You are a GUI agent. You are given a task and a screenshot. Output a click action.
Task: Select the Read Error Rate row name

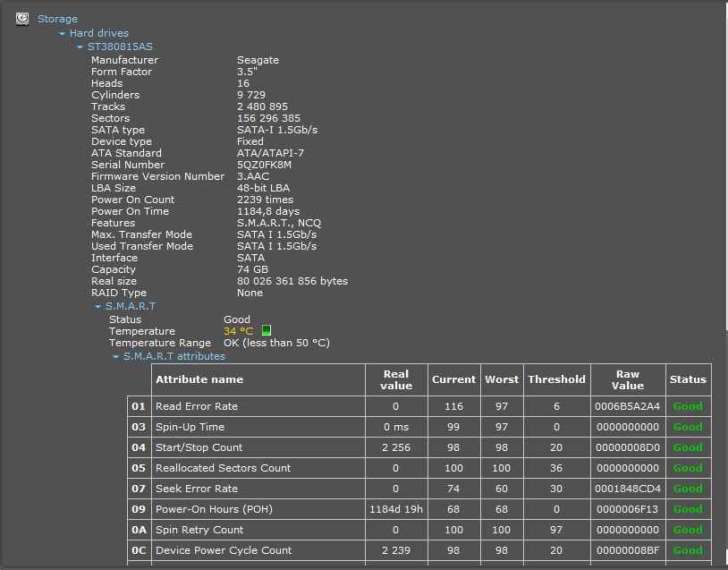point(197,406)
